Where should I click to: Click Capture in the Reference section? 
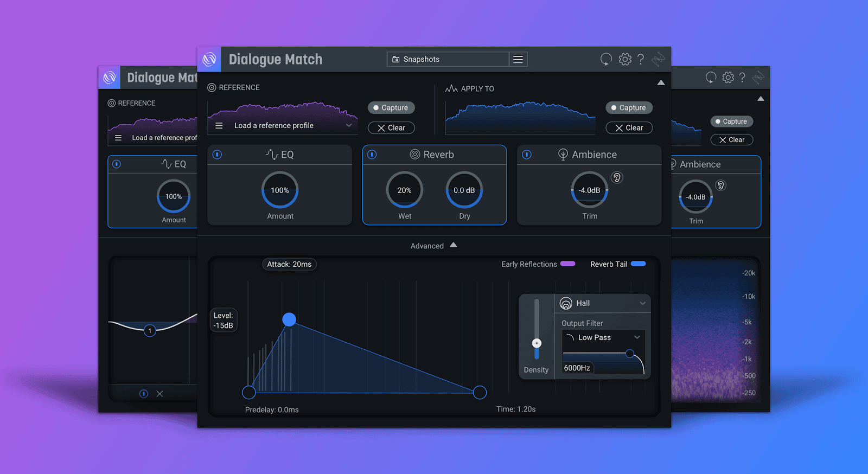click(391, 108)
